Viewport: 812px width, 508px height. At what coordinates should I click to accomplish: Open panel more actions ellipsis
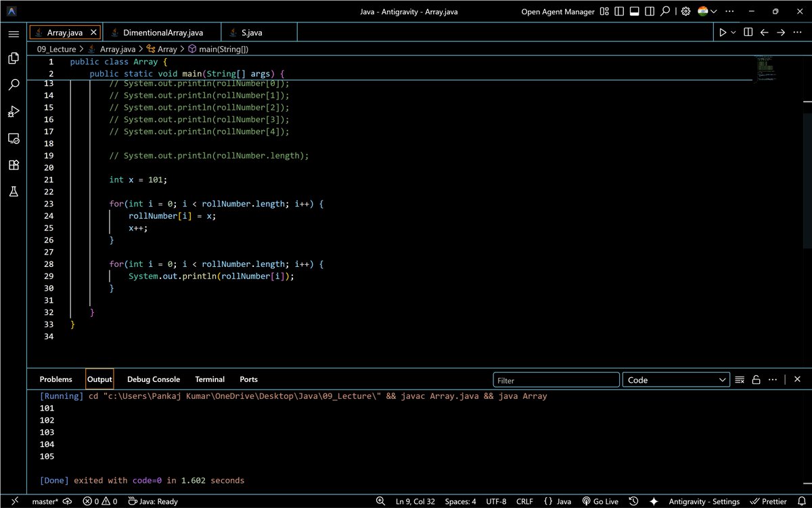[773, 380]
